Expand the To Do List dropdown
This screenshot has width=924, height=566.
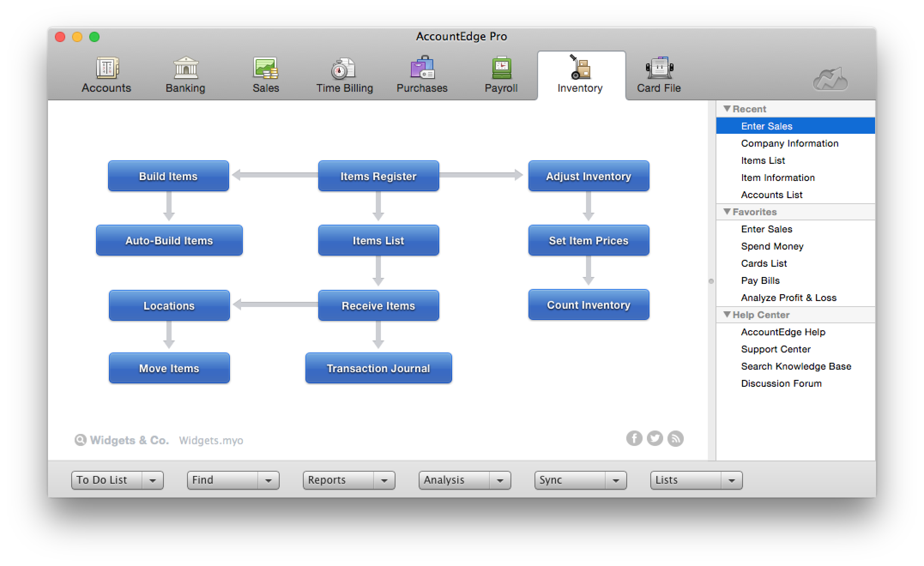[152, 480]
